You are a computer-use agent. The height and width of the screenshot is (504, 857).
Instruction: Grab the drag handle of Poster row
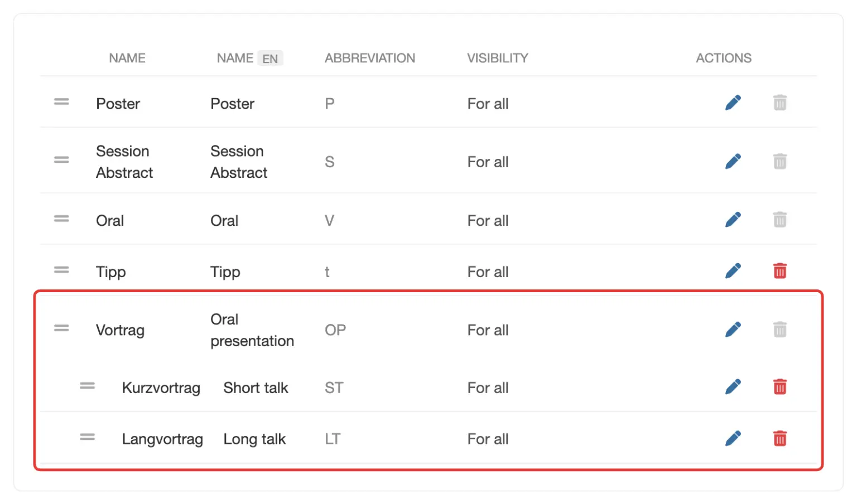pos(61,102)
